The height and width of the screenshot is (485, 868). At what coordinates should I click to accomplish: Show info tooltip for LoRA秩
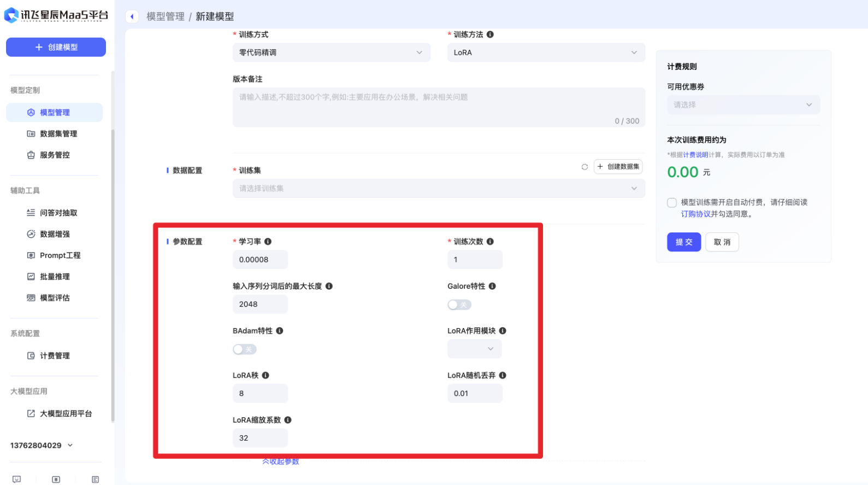(265, 376)
